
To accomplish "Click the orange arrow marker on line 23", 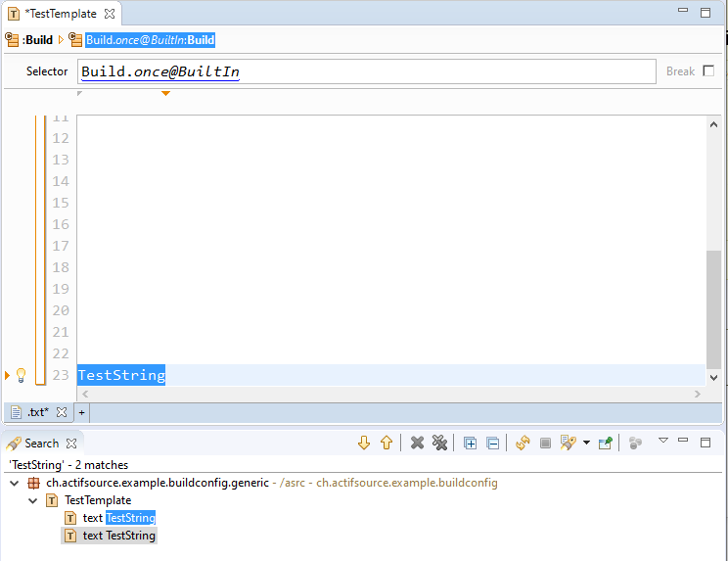I will (x=7, y=375).
